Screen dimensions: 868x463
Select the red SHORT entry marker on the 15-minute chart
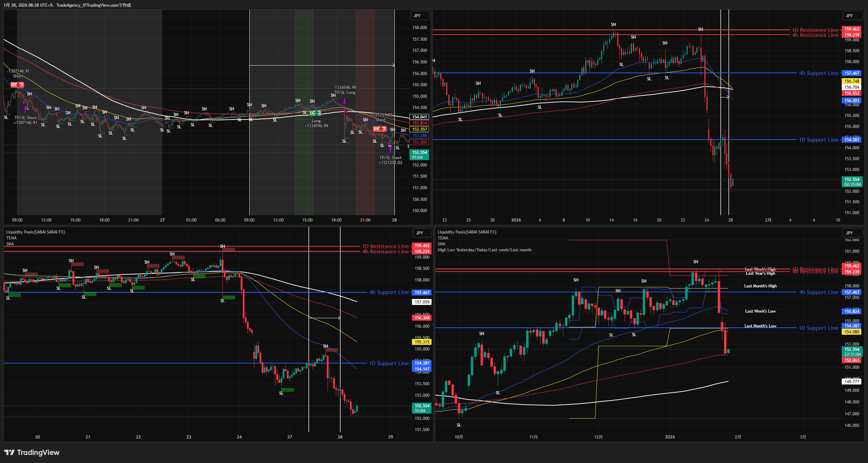[18, 84]
